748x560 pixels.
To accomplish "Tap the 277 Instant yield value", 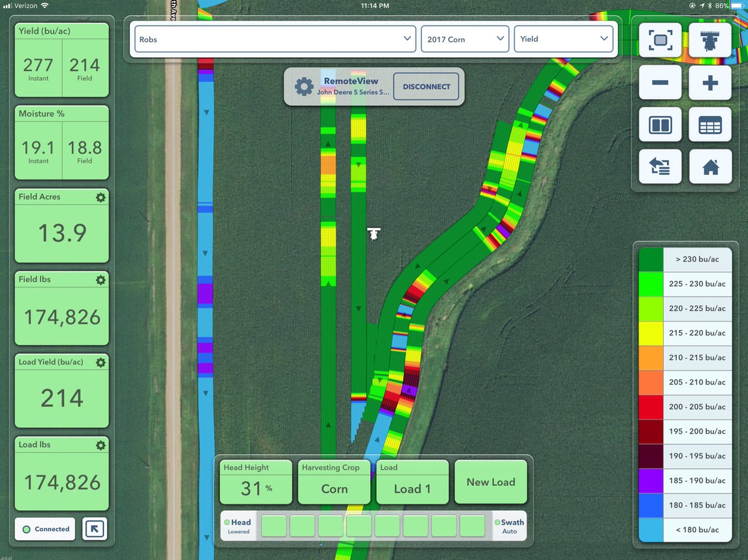I will (38, 65).
